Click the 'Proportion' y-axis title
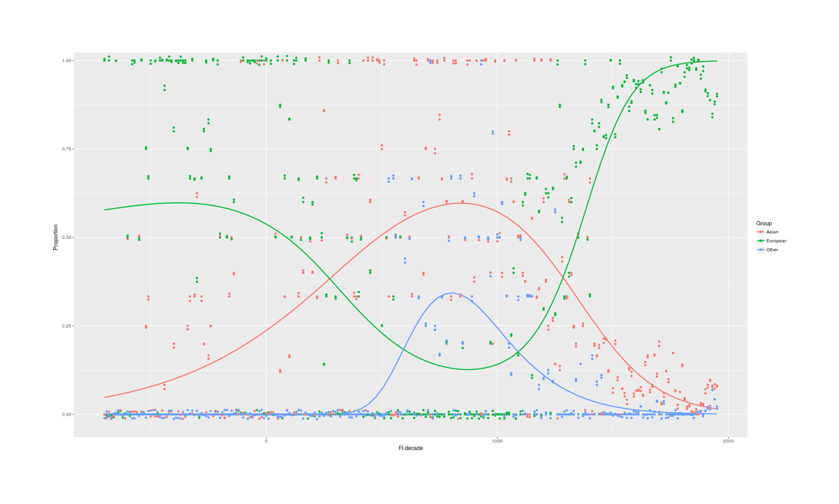The image size is (839, 504). [56, 237]
